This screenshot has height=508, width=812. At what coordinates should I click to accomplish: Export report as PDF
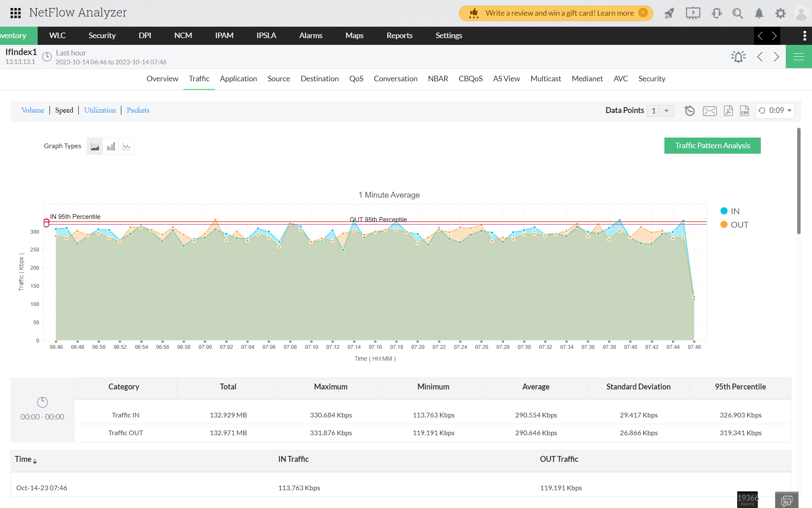pyautogui.click(x=728, y=110)
